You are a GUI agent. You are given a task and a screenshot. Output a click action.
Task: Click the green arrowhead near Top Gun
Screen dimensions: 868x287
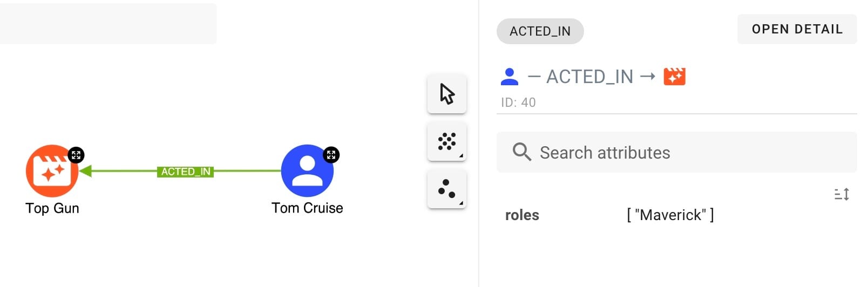pos(85,172)
